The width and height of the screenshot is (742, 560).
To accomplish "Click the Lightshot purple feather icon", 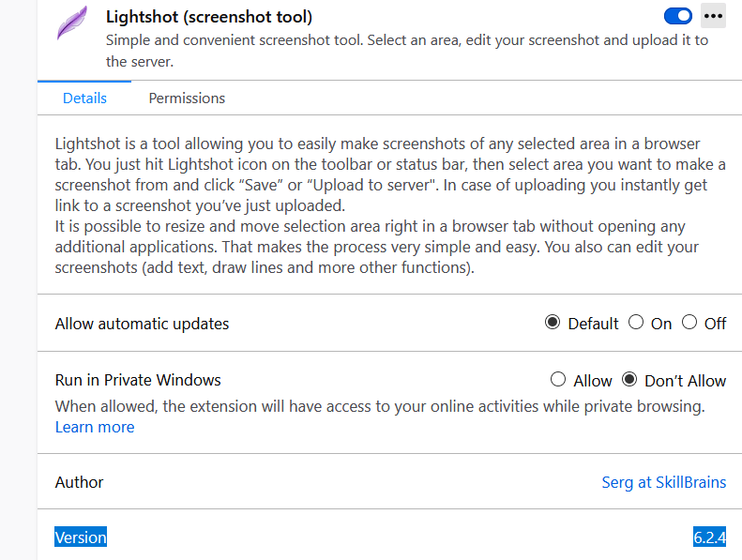I will (x=72, y=23).
